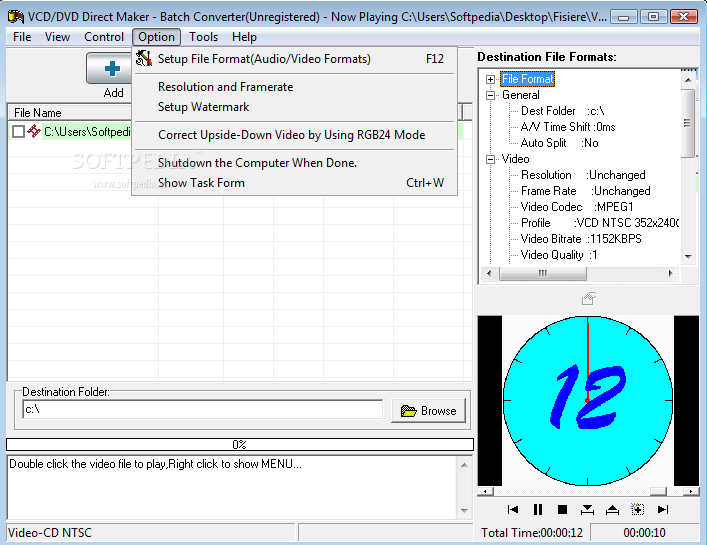Open the View menu

tap(57, 37)
